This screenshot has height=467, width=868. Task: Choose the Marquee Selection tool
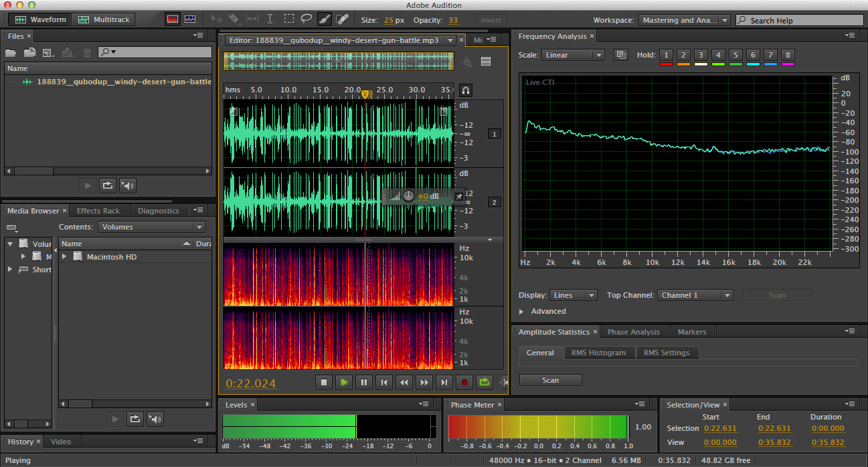tap(288, 19)
